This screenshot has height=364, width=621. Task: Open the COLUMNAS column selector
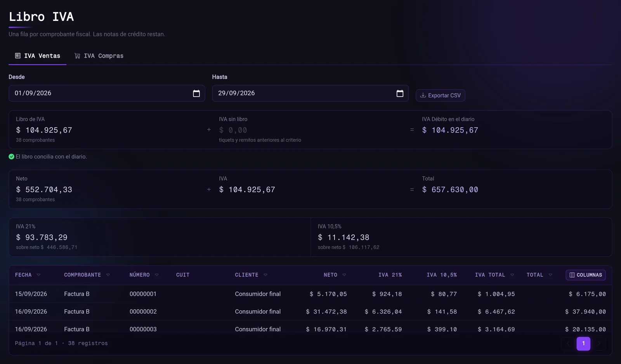(586, 275)
